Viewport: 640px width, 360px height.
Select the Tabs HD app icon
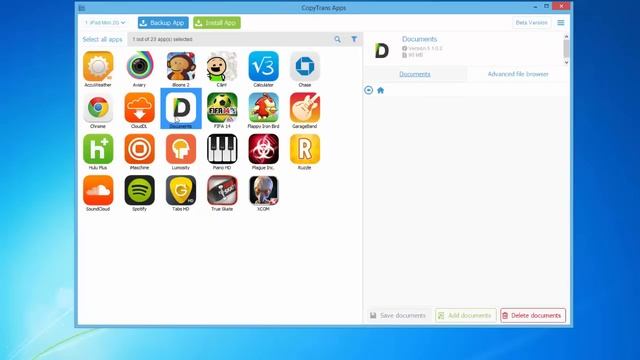click(181, 190)
